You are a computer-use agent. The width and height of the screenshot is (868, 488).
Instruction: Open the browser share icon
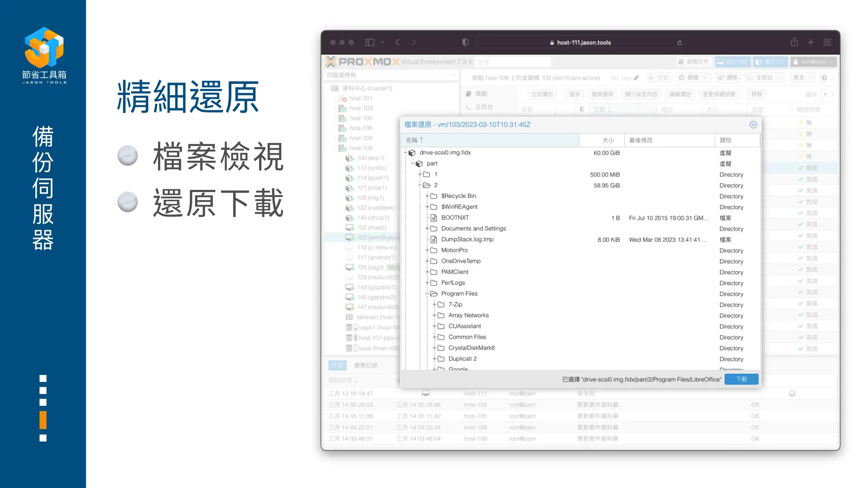(794, 42)
